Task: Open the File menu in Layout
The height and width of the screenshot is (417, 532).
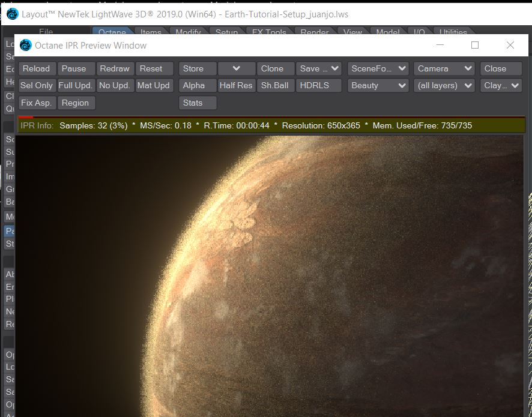Action: click(46, 31)
